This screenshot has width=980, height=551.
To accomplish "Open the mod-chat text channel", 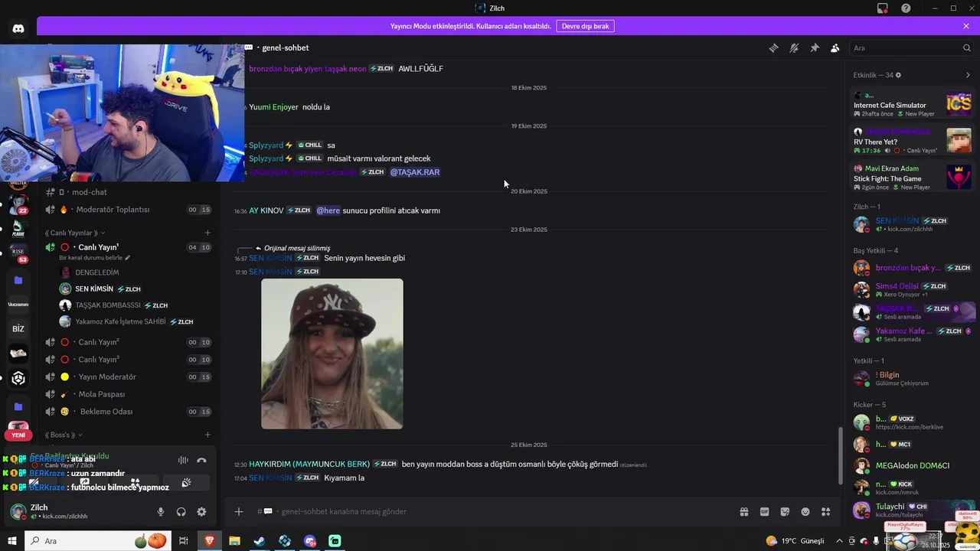I will click(129, 192).
